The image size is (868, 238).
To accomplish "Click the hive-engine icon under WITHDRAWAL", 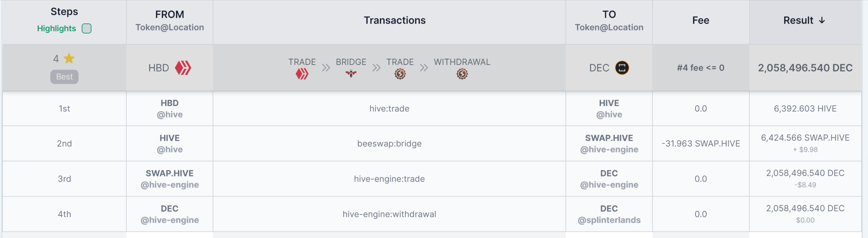I will [462, 74].
